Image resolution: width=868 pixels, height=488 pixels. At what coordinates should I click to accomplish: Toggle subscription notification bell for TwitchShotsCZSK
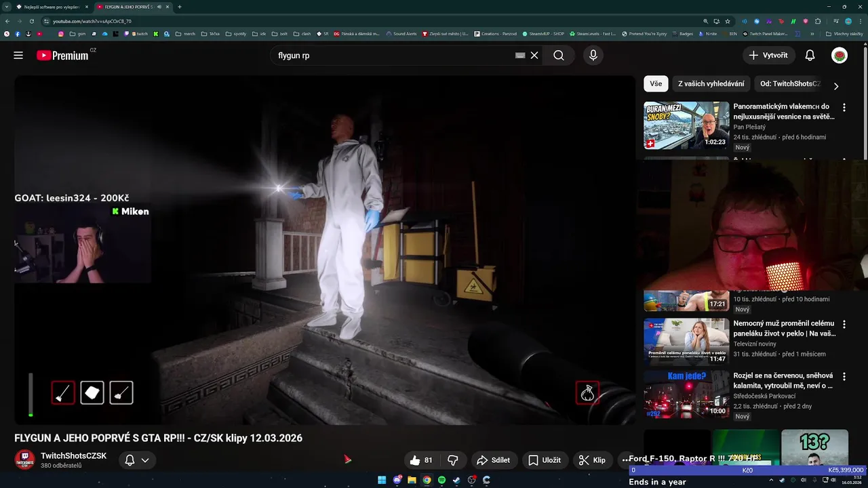(136, 460)
